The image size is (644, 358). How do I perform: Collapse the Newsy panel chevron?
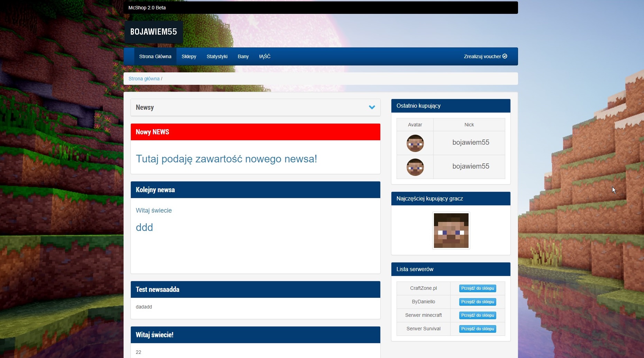(372, 107)
